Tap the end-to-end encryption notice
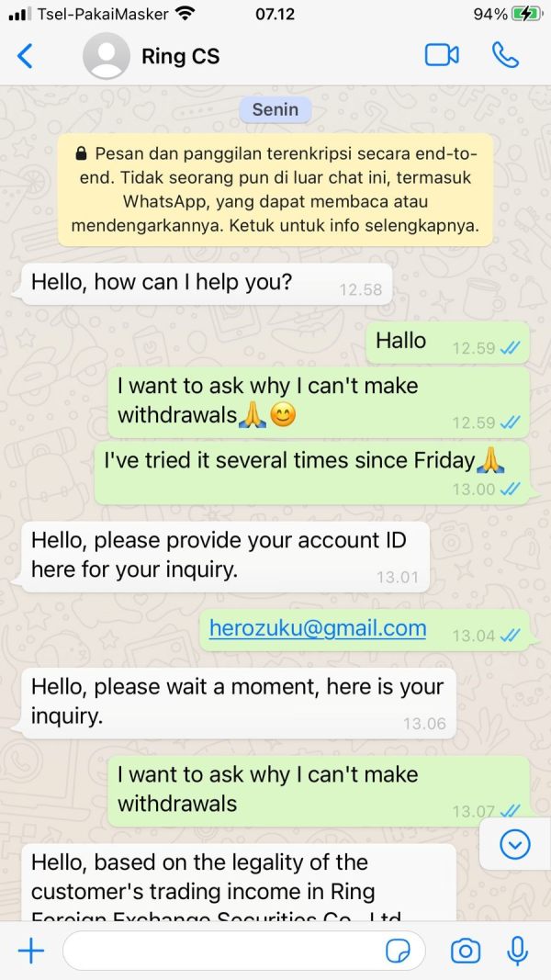Screen dimensions: 551x980 click(x=275, y=190)
